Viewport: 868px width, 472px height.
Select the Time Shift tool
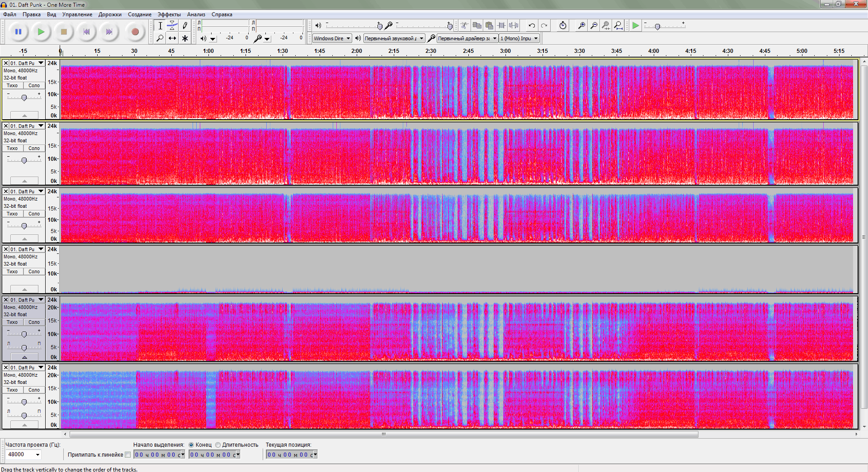172,38
